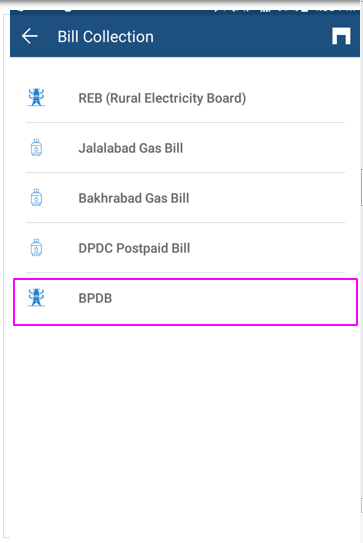
Task: Click the Bill Collection title text
Action: [105, 37]
